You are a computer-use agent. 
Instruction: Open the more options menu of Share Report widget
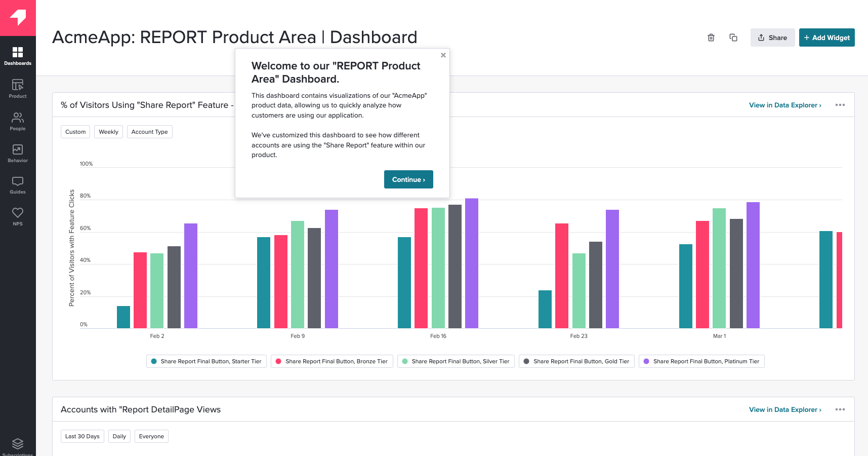(x=840, y=105)
